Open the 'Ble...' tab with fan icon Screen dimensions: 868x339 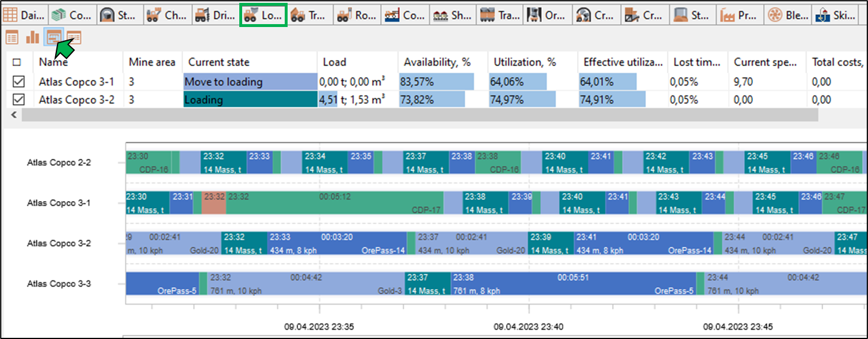787,16
